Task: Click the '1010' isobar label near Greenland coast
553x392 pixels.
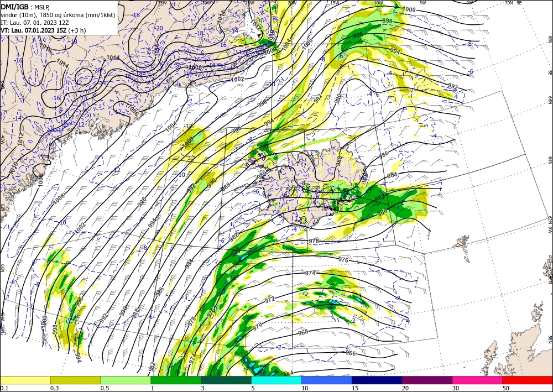Action: point(13,169)
